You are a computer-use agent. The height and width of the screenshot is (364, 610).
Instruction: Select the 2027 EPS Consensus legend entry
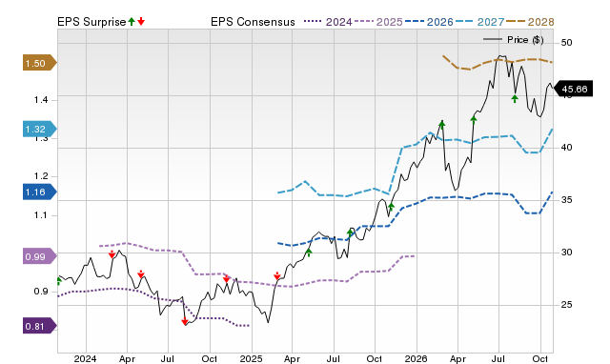point(480,22)
